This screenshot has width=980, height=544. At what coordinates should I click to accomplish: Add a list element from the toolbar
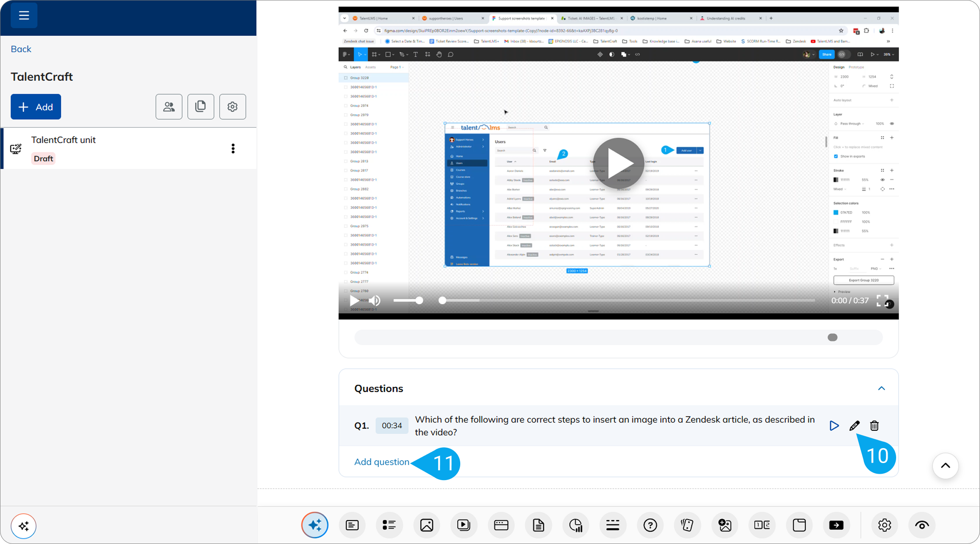[x=390, y=525]
